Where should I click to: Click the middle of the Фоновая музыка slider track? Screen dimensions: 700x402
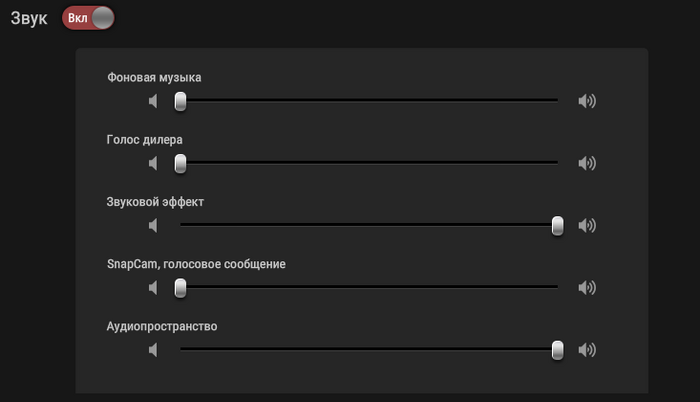click(x=369, y=100)
